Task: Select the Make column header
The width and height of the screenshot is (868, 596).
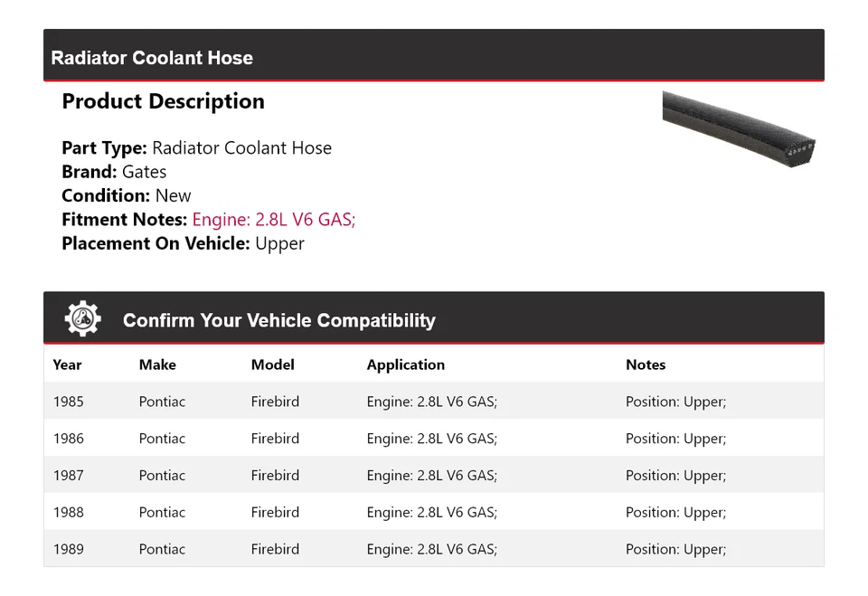Action: [157, 365]
